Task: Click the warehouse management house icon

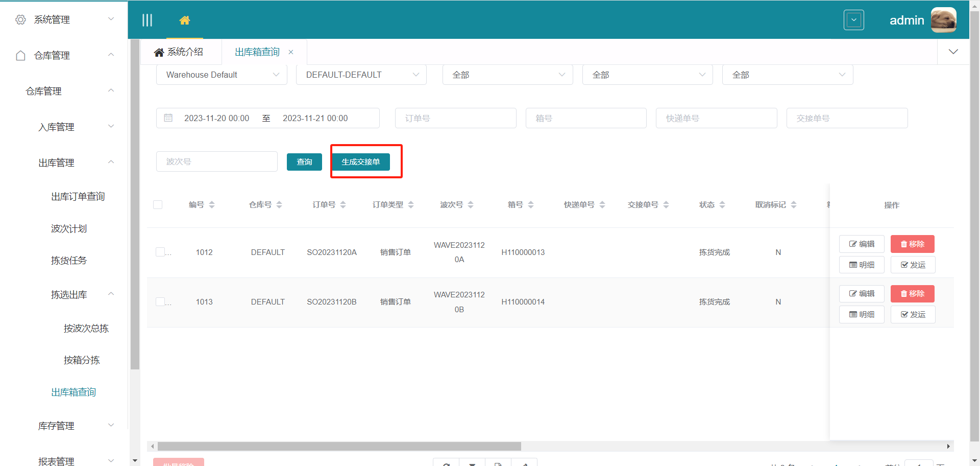Action: tap(20, 55)
